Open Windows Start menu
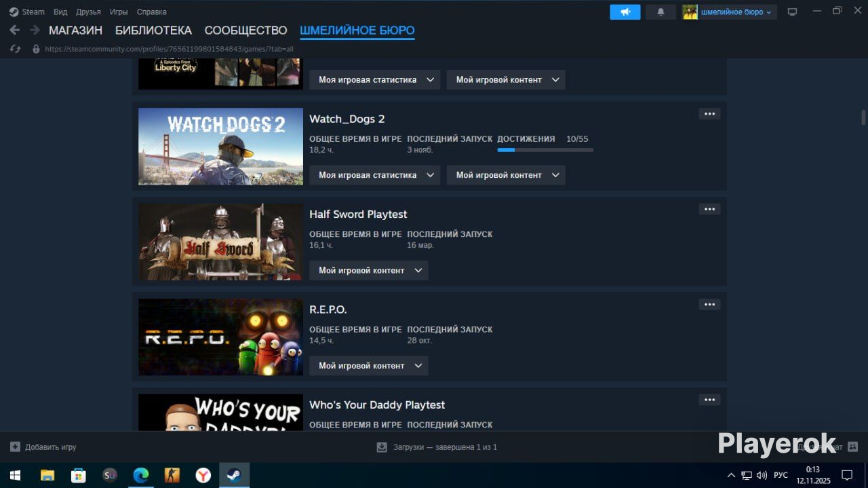Screen dimensions: 868x488 click(15, 475)
